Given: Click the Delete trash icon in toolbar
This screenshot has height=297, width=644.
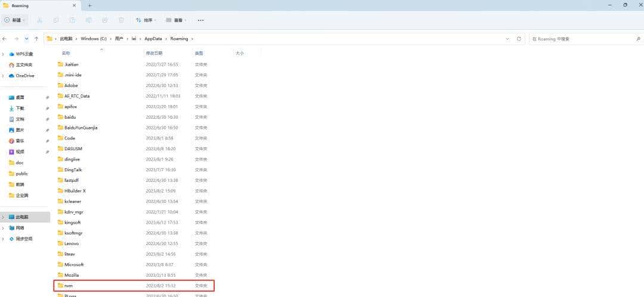Looking at the screenshot, I should 122,20.
